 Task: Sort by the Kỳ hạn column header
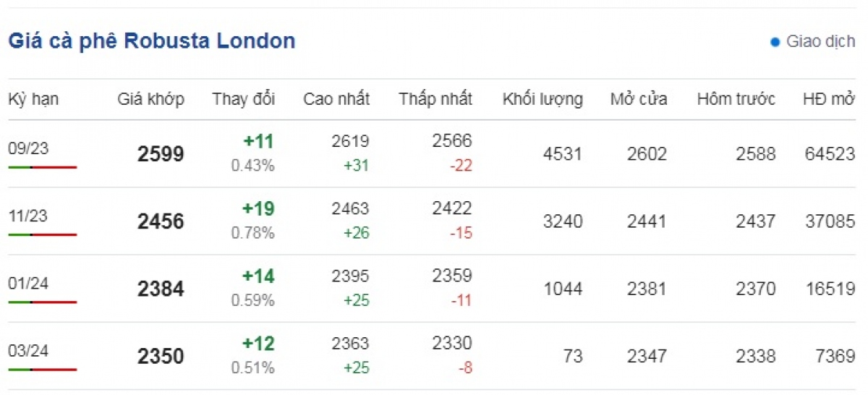coord(33,99)
